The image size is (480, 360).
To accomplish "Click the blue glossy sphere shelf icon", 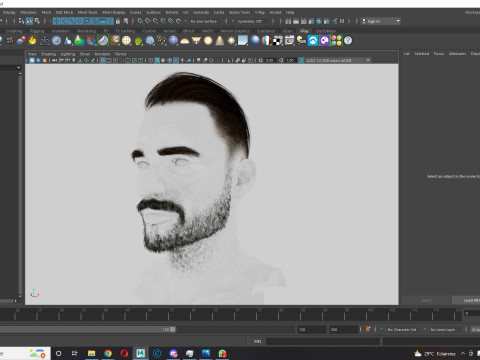I will point(255,41).
